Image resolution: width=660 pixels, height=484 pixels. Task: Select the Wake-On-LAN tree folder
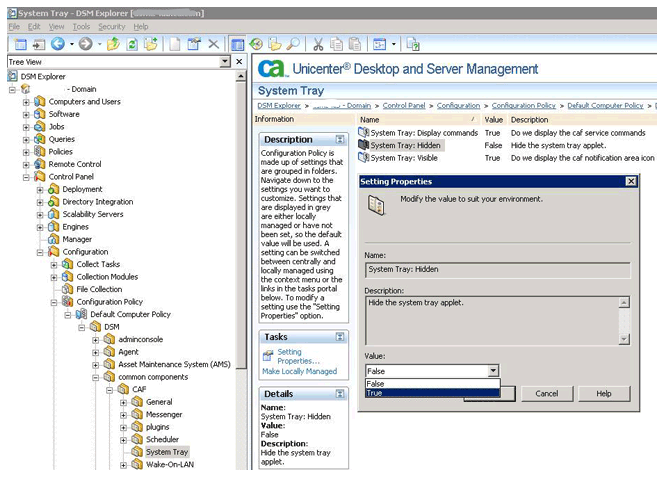tap(169, 465)
